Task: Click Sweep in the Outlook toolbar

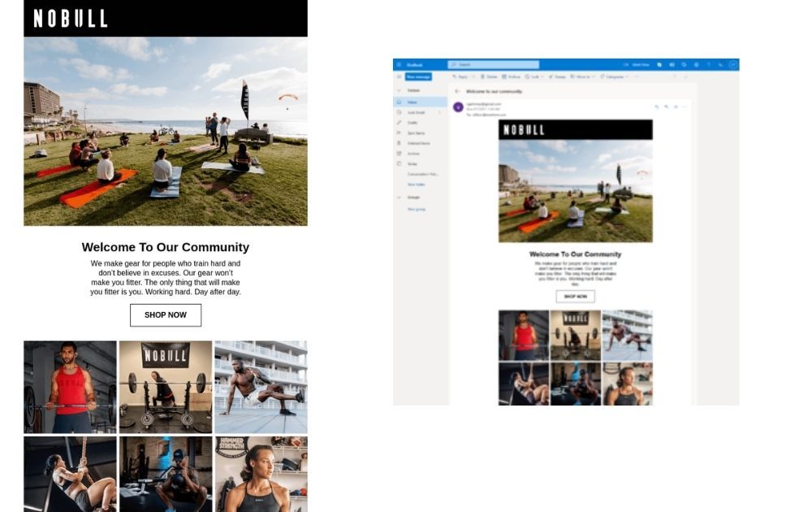Action: tap(557, 76)
